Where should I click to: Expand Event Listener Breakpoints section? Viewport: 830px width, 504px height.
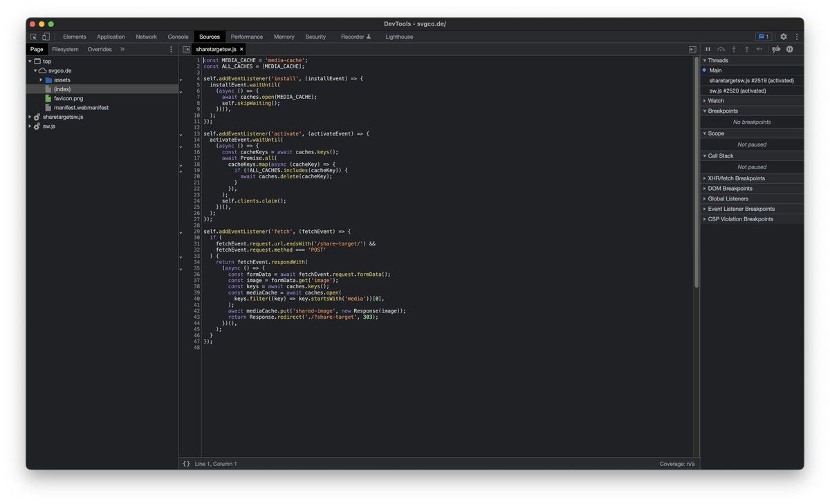pyautogui.click(x=753, y=209)
